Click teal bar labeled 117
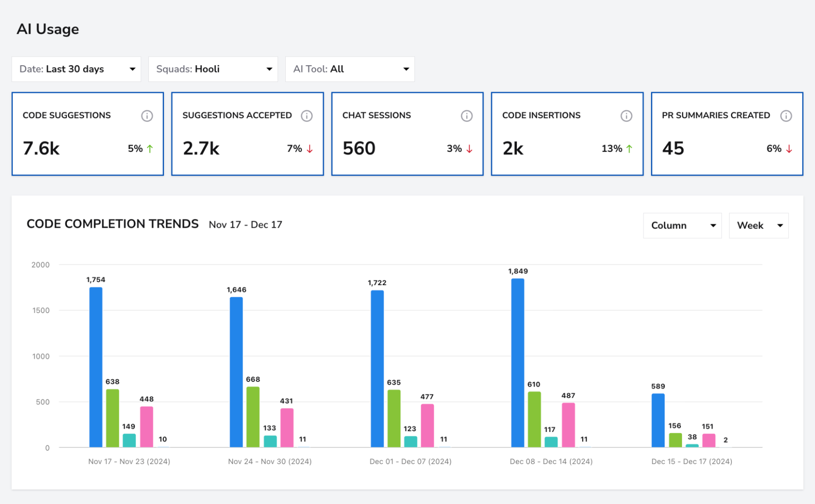 coord(551,442)
